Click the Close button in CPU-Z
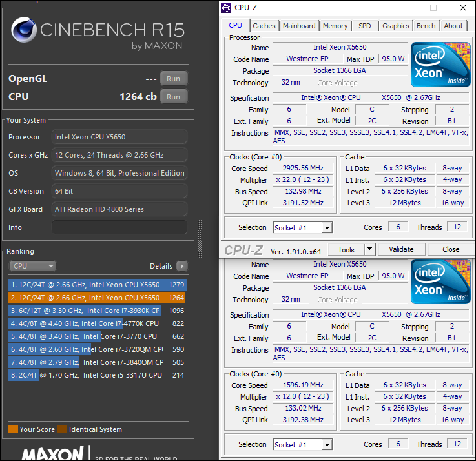476x461 pixels. click(451, 249)
